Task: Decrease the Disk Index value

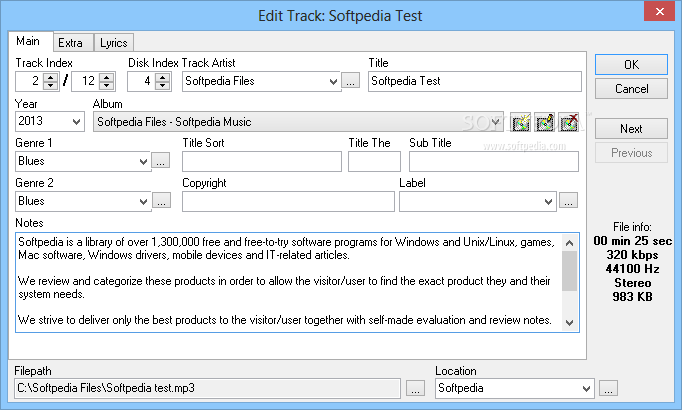Action: [162, 85]
